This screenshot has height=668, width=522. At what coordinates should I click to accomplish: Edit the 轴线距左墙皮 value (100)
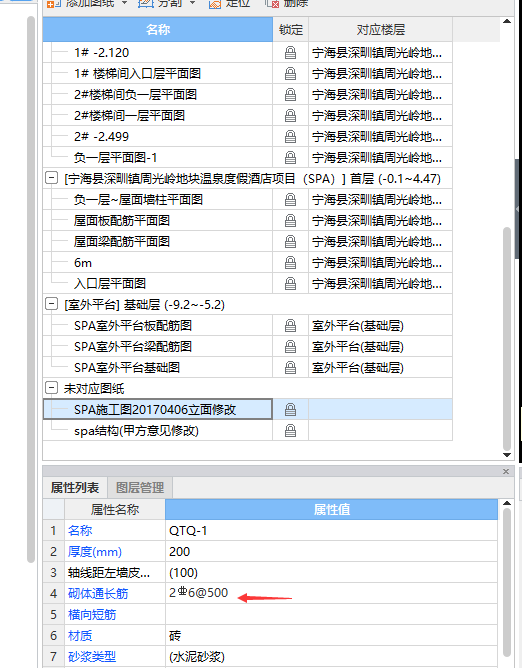pyautogui.click(x=332, y=573)
